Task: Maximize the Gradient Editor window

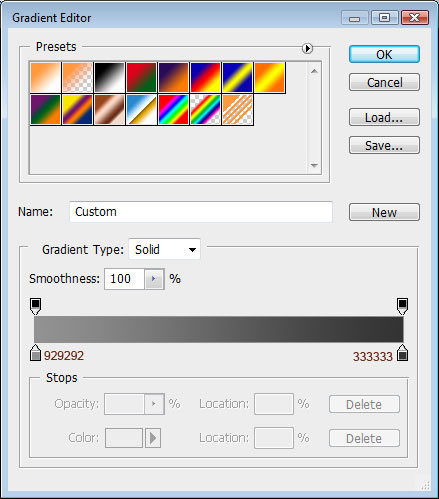Action: [x=384, y=18]
